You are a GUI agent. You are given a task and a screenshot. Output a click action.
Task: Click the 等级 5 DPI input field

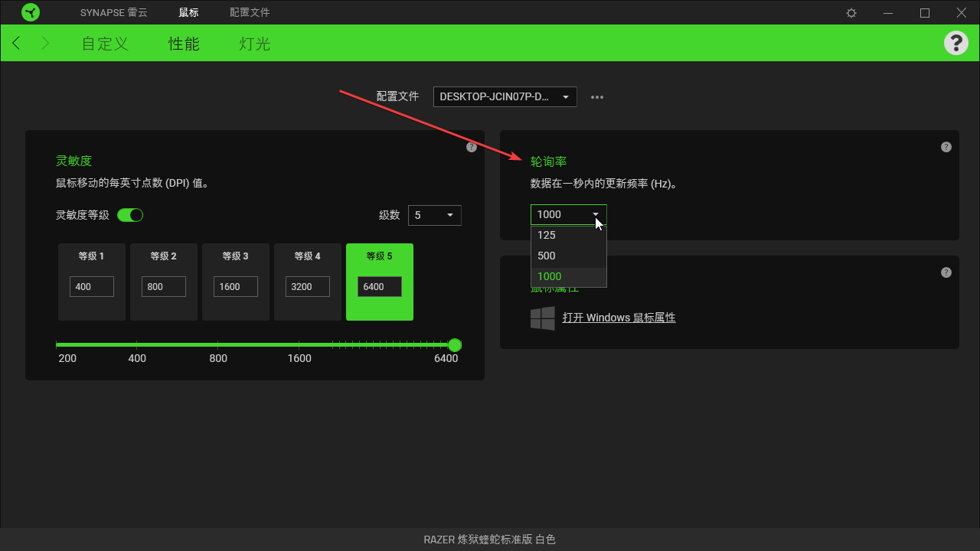click(x=379, y=286)
